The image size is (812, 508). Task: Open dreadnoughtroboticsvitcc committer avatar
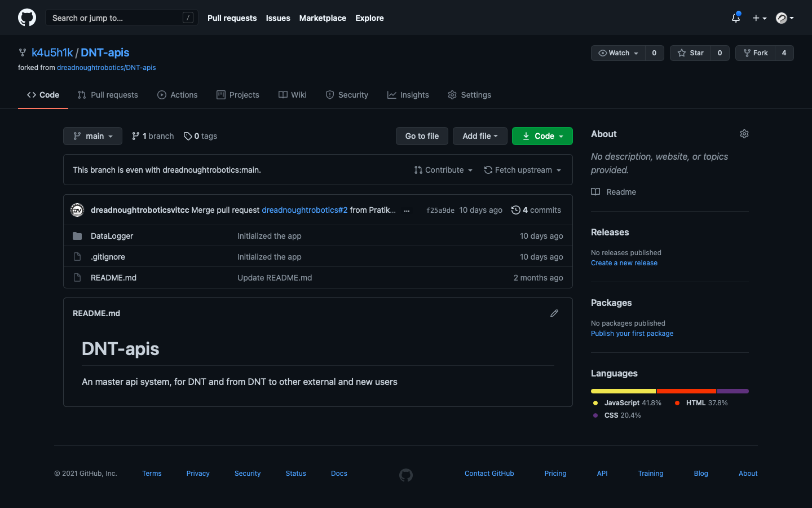[77, 210]
